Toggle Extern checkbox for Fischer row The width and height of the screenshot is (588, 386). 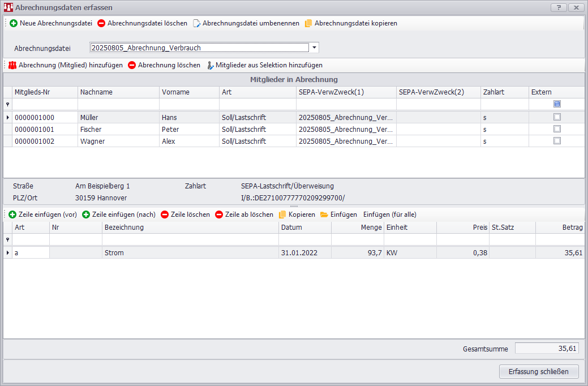(557, 129)
